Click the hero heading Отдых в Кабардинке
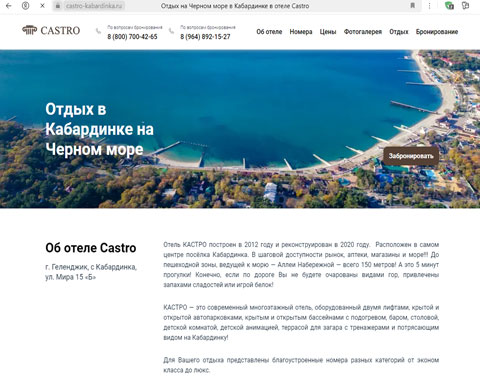This screenshot has height=384, width=480. (99, 129)
